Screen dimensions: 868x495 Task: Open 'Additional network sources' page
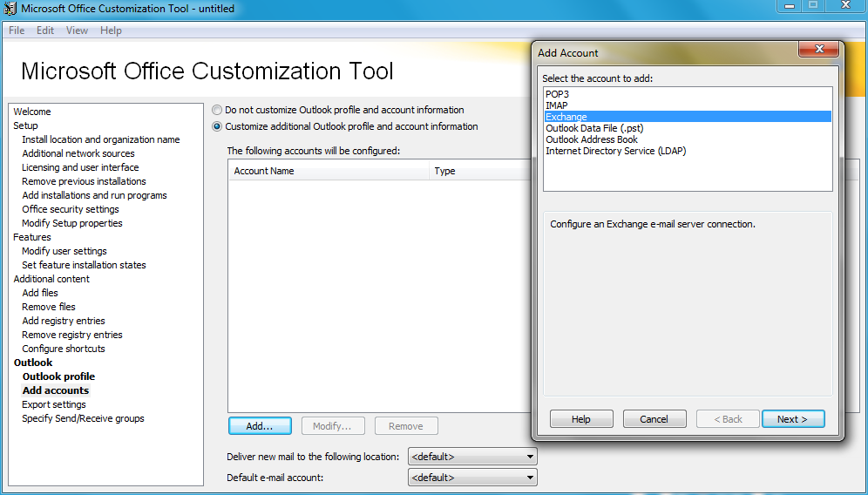[x=78, y=153]
